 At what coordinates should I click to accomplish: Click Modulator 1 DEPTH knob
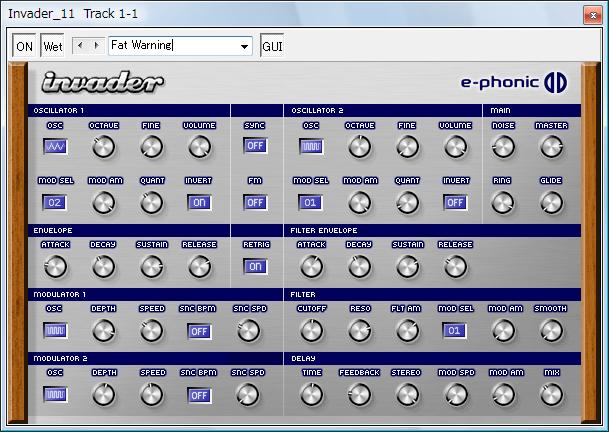pyautogui.click(x=104, y=331)
